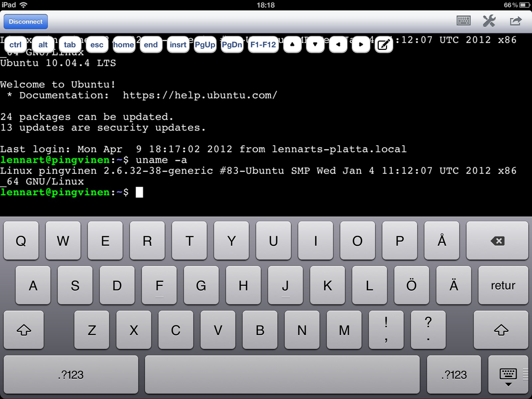Tap the share/export icon top right

coord(515,21)
